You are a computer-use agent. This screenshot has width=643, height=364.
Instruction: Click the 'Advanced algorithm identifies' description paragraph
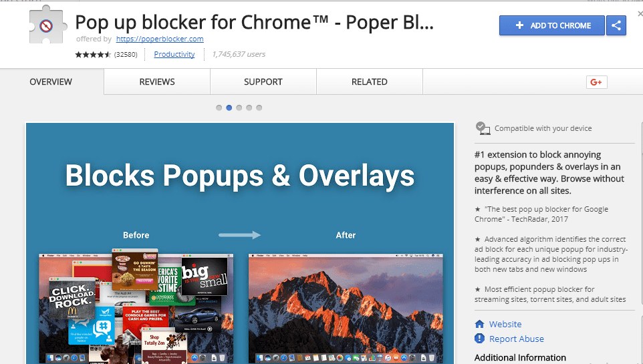551,254
